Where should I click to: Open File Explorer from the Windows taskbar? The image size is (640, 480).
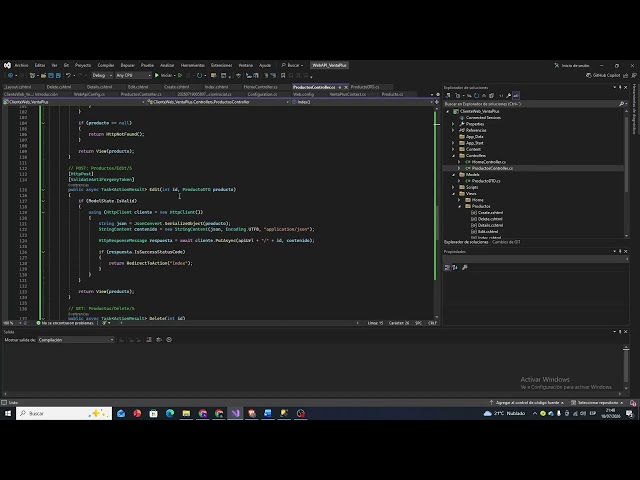(x=186, y=413)
